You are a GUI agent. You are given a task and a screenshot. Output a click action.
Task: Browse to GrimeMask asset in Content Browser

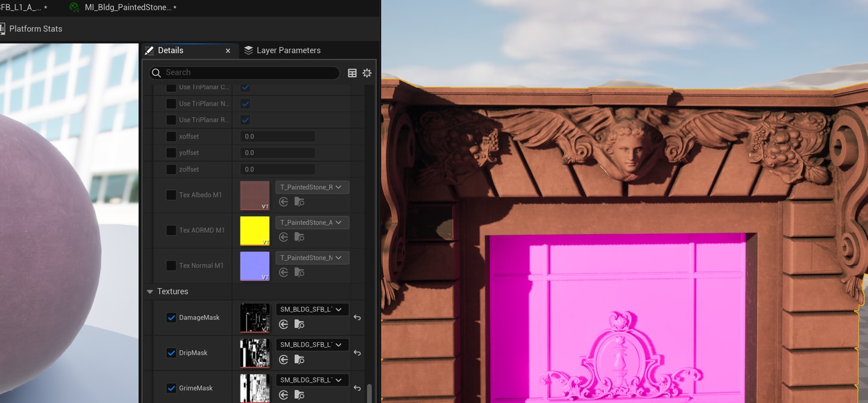coord(299,395)
